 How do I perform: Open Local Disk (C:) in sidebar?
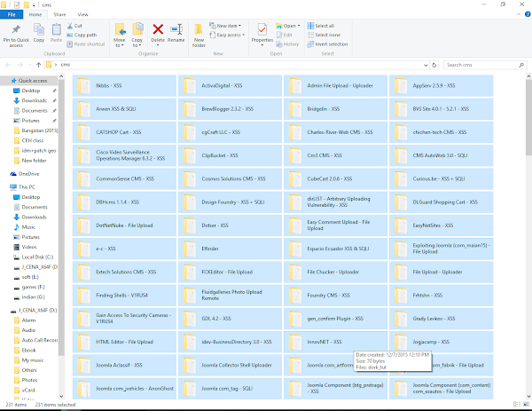(x=37, y=257)
